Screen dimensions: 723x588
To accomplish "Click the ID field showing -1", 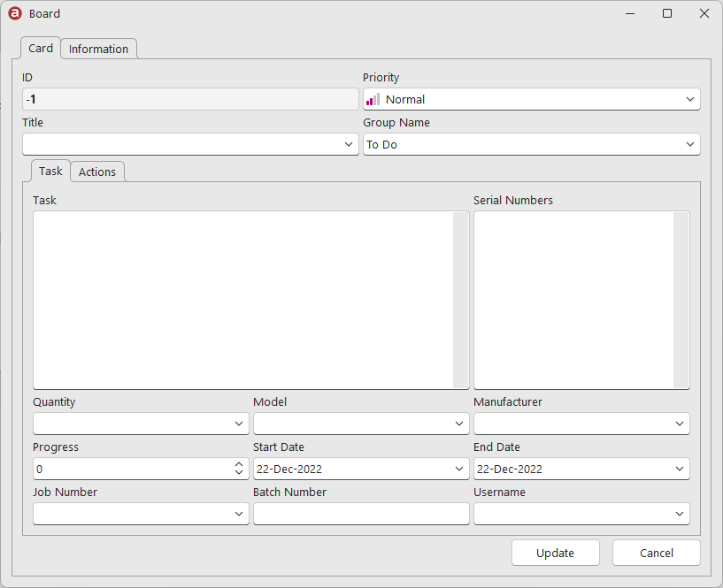I will tap(190, 99).
